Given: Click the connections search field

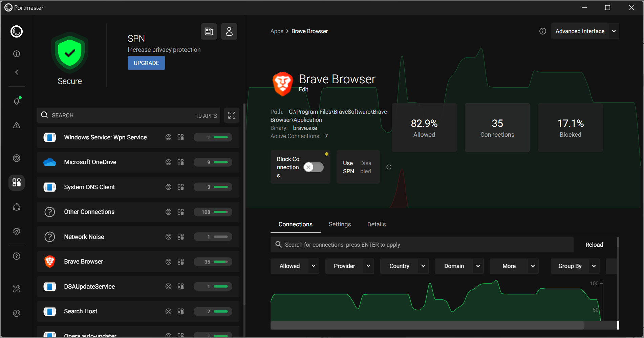Looking at the screenshot, I should (x=422, y=245).
